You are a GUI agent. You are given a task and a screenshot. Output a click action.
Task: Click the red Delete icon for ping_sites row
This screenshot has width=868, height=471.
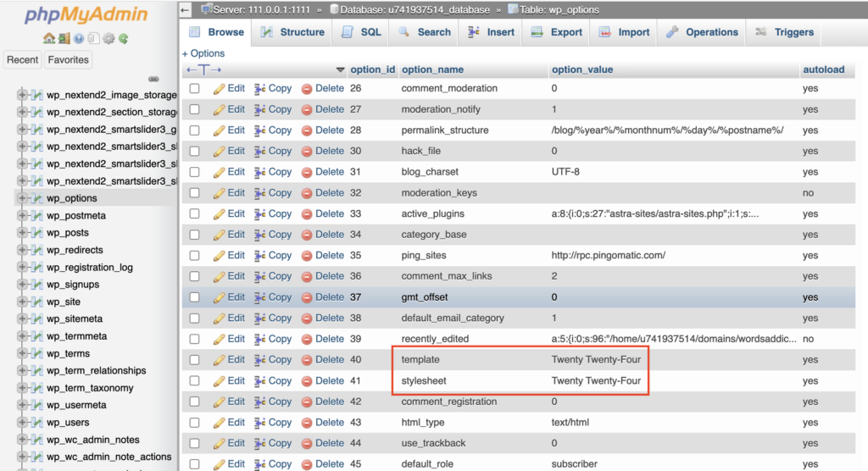pyautogui.click(x=307, y=255)
